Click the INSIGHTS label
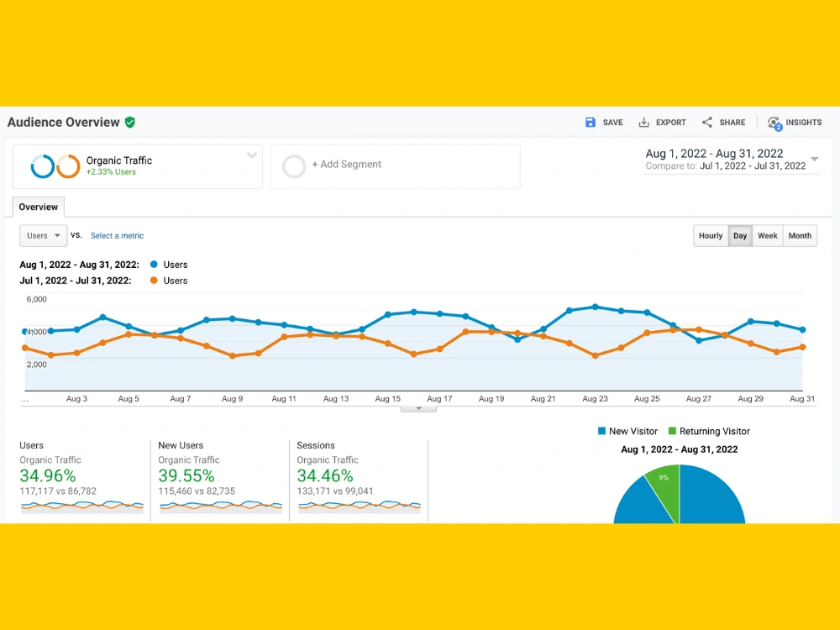Viewport: 840px width, 630px height. click(804, 123)
